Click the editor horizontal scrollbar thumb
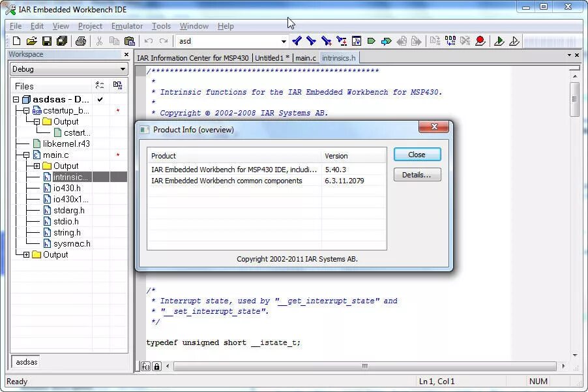The height and width of the screenshot is (392, 588). tap(365, 366)
